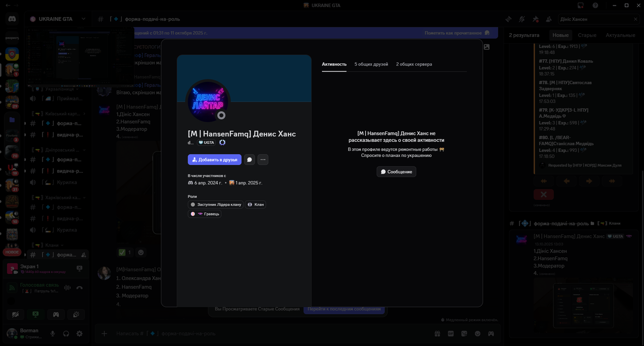Open GIF picker icon in message box
Screen dimensions: 644x346
[x=451, y=333]
